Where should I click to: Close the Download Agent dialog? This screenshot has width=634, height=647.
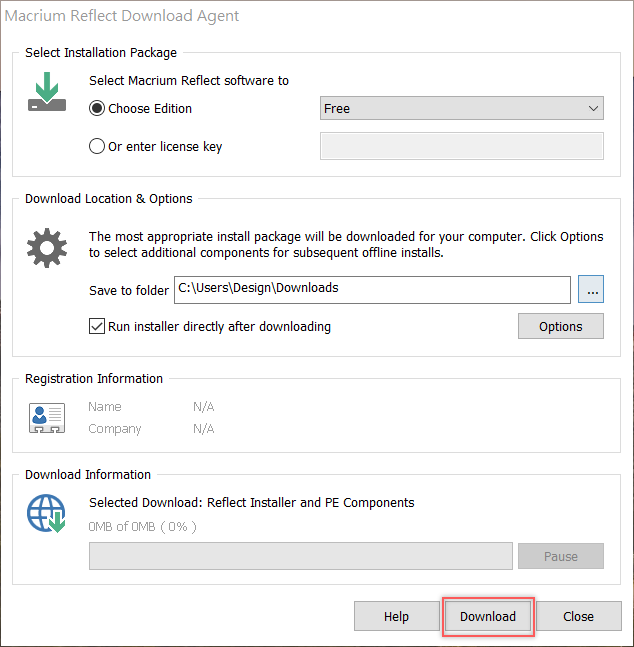[578, 616]
